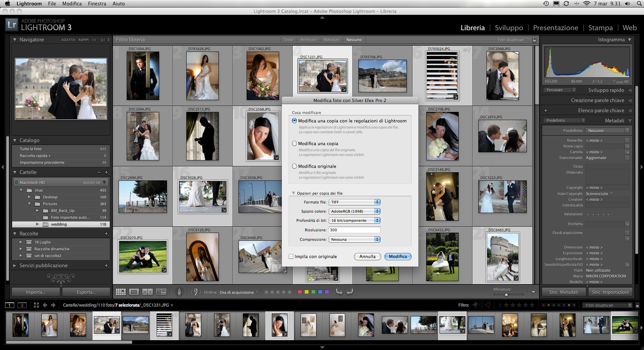Open filmstrip grid shortcut icon
Image resolution: width=644 pixels, height=350 pixels.
point(36,305)
